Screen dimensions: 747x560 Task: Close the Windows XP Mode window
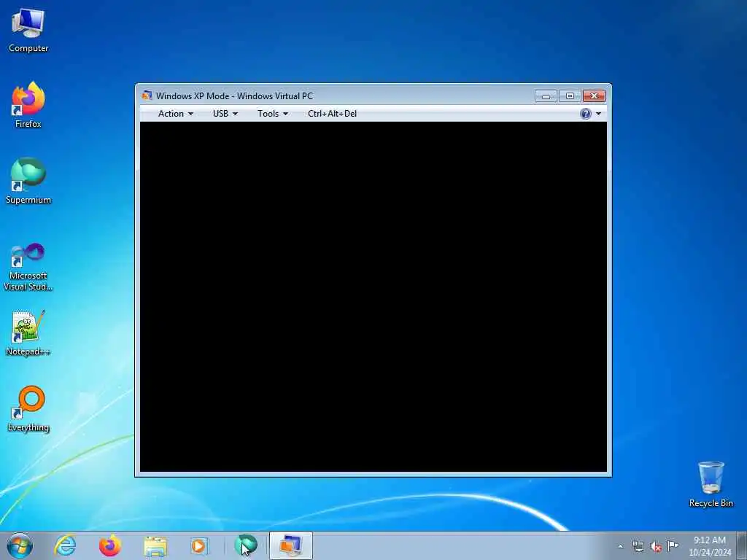[594, 96]
